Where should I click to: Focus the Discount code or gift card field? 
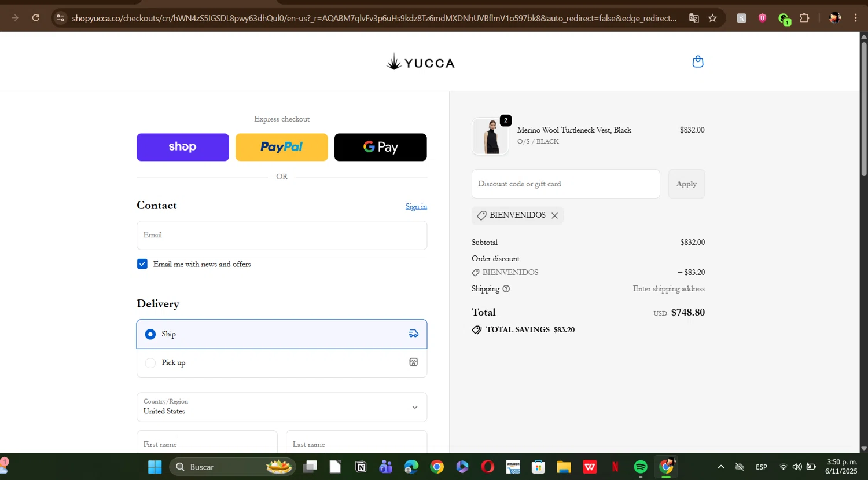point(566,184)
